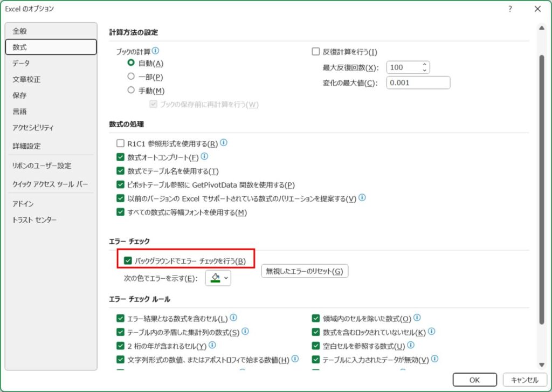Confirm with the OK button
Viewport: 552px width, 392px height.
pyautogui.click(x=474, y=380)
